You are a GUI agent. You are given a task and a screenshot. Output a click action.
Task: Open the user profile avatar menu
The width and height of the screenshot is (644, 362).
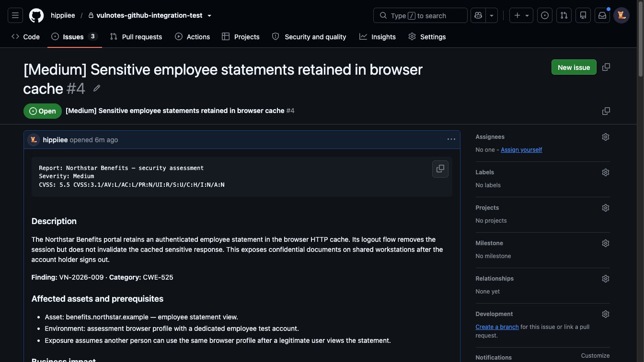point(621,15)
